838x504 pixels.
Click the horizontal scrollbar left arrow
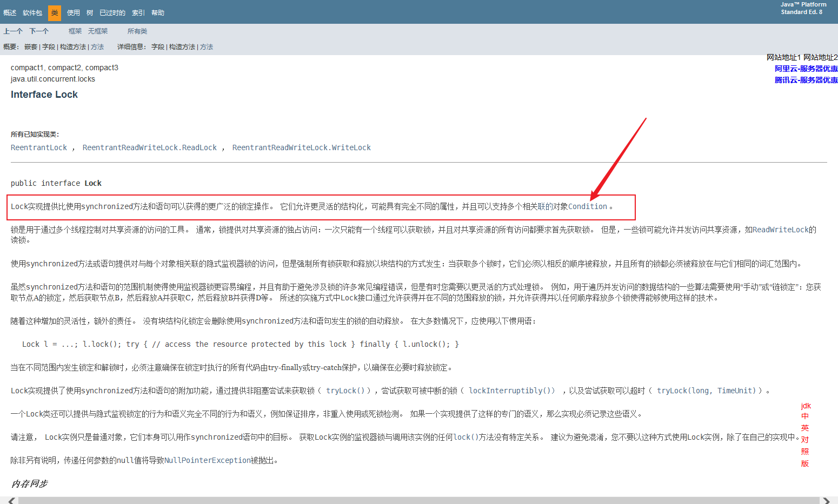click(11, 501)
